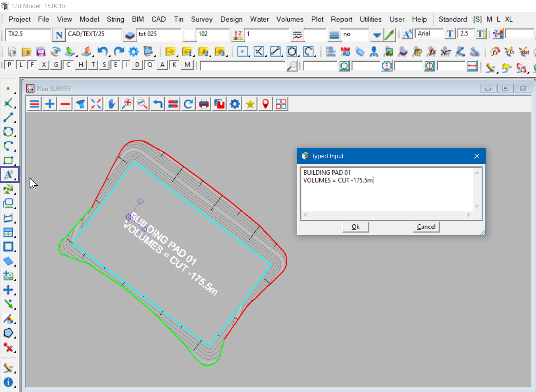Toggle the Q snap button
This screenshot has height=392, width=536.
coord(150,65)
